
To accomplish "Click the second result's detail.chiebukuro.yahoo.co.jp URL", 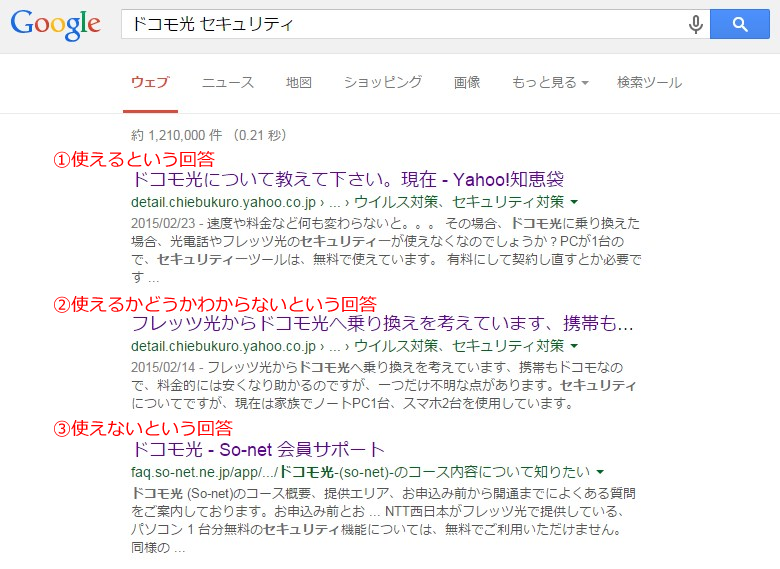I will click(223, 346).
